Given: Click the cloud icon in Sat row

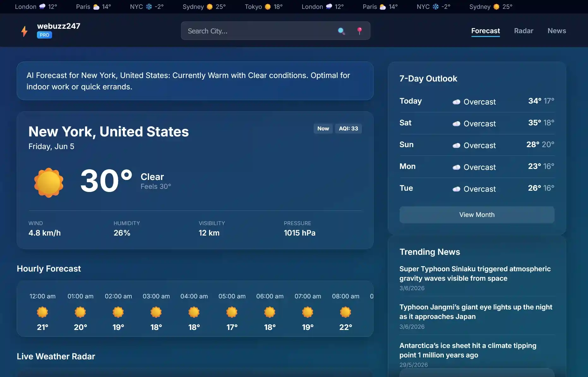Looking at the screenshot, I should point(456,124).
